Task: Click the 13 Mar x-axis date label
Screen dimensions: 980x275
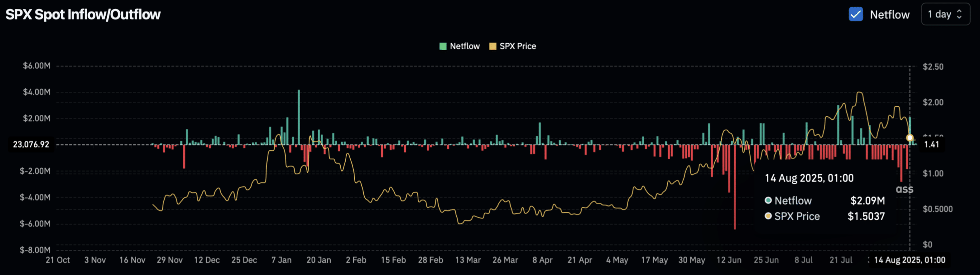Action: [468, 260]
